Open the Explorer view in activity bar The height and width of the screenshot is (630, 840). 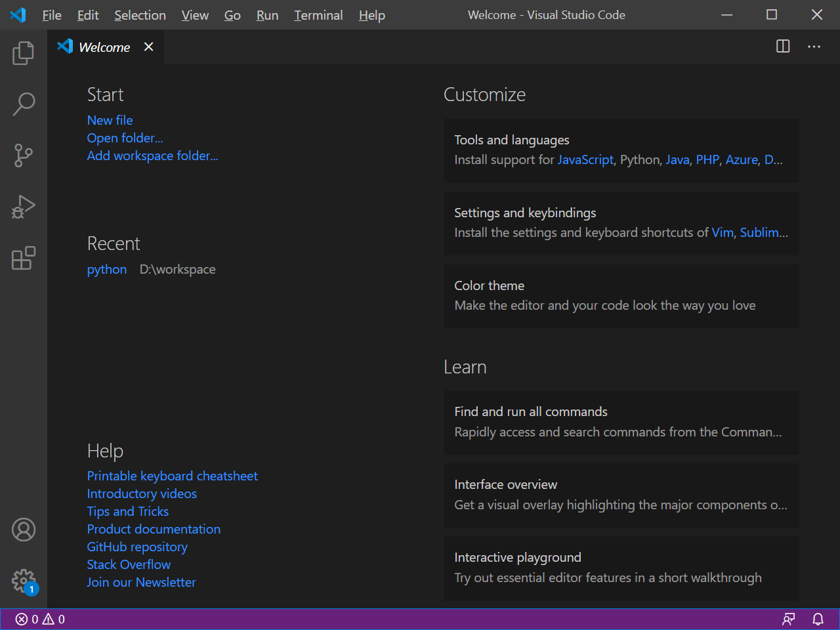[24, 52]
